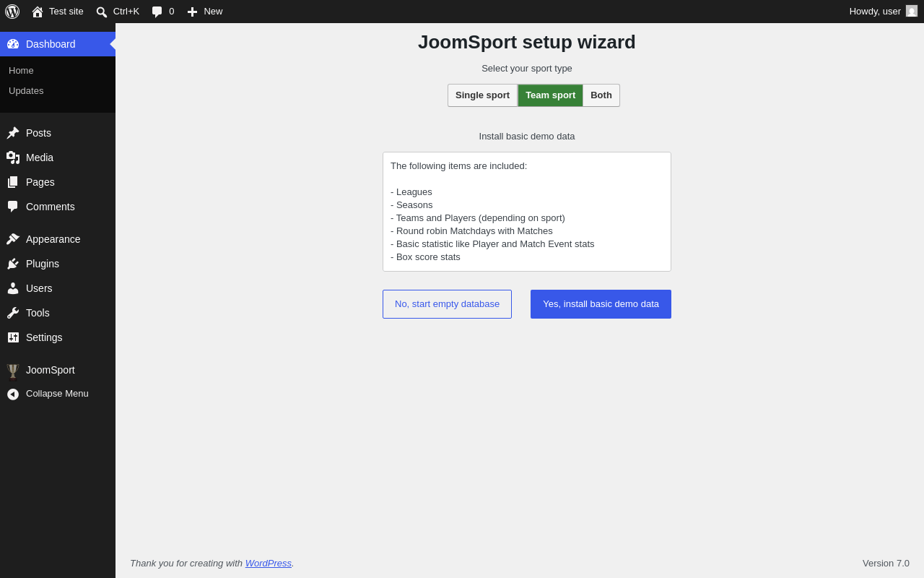
Task: Click "- Teams and Players (depending on sport)"
Action: [x=478, y=218]
